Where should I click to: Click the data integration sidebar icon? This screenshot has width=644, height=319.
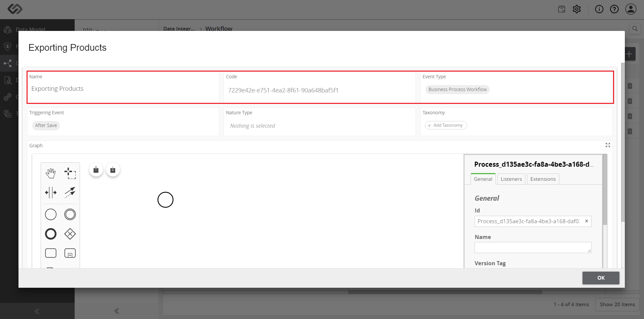click(8, 63)
